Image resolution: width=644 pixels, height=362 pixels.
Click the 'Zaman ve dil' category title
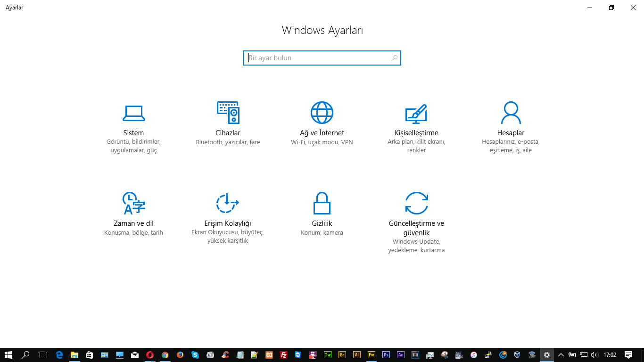133,223
